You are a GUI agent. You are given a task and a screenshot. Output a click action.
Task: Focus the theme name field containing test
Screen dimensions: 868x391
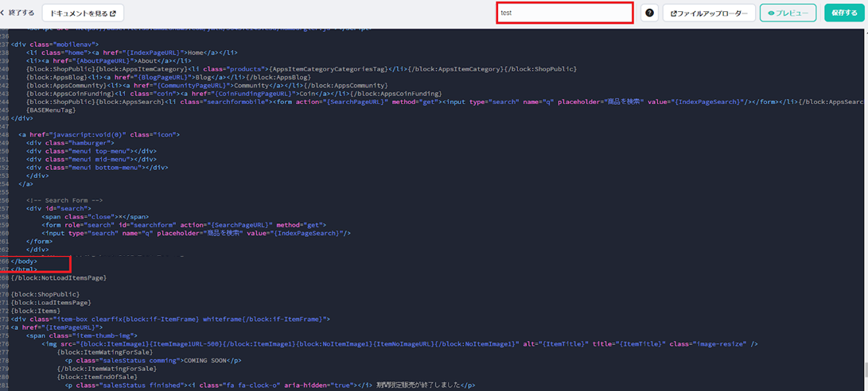click(565, 13)
